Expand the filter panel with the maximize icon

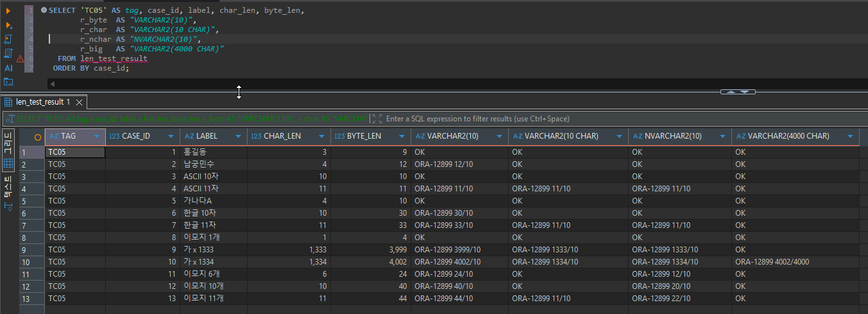pyautogui.click(x=377, y=119)
